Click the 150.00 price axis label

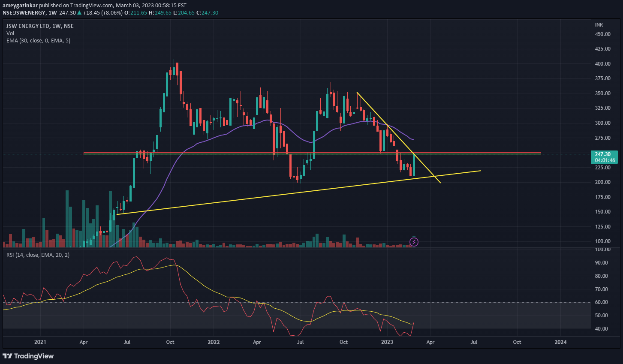603,212
